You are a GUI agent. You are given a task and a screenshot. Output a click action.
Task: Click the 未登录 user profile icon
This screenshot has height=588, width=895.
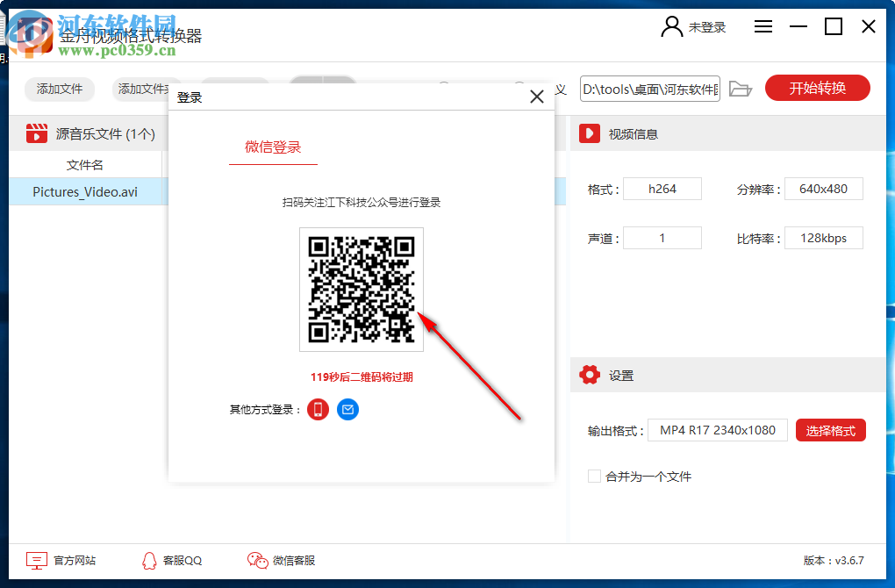671,26
